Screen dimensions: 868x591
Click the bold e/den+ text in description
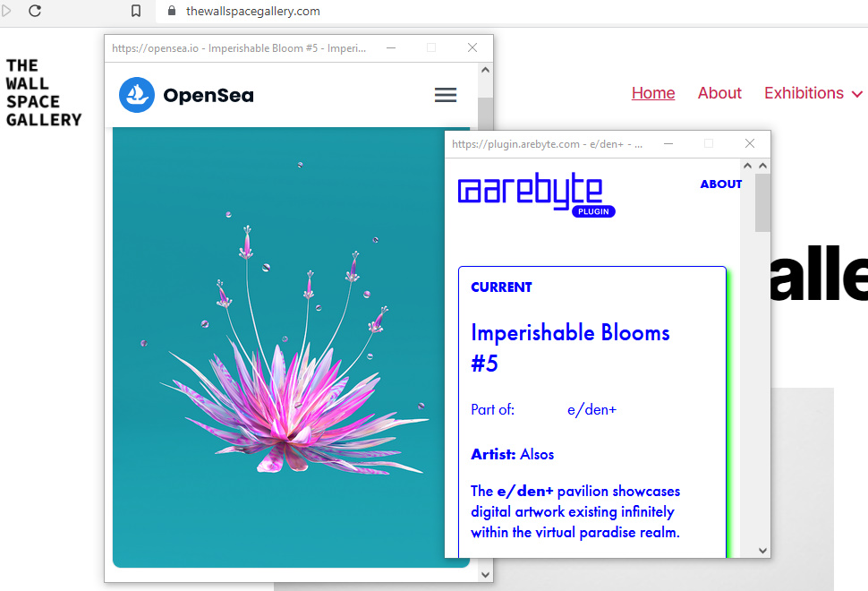[524, 491]
